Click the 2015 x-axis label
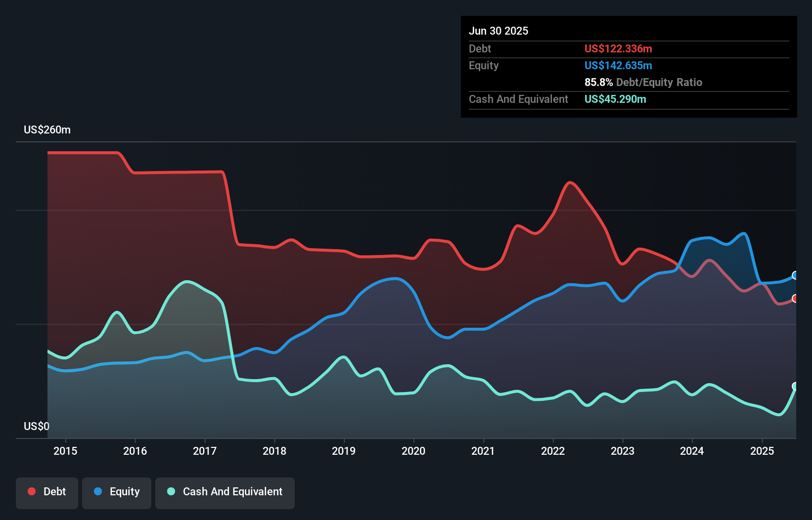Viewport: 812px width, 520px height. point(65,451)
